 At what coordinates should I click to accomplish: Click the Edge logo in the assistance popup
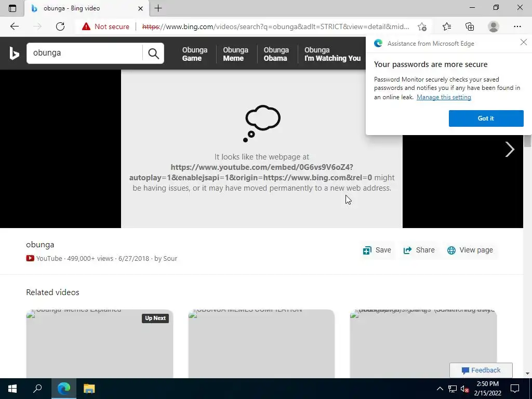pyautogui.click(x=378, y=43)
